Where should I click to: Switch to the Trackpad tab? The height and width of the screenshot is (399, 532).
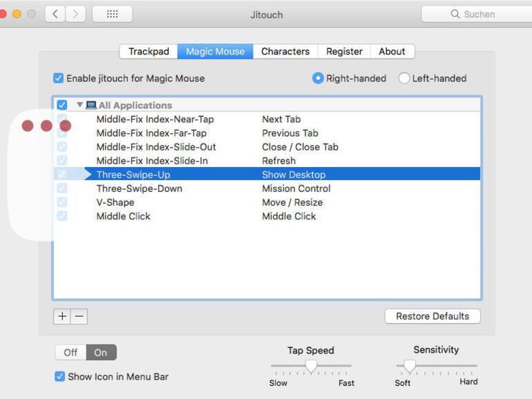(149, 52)
